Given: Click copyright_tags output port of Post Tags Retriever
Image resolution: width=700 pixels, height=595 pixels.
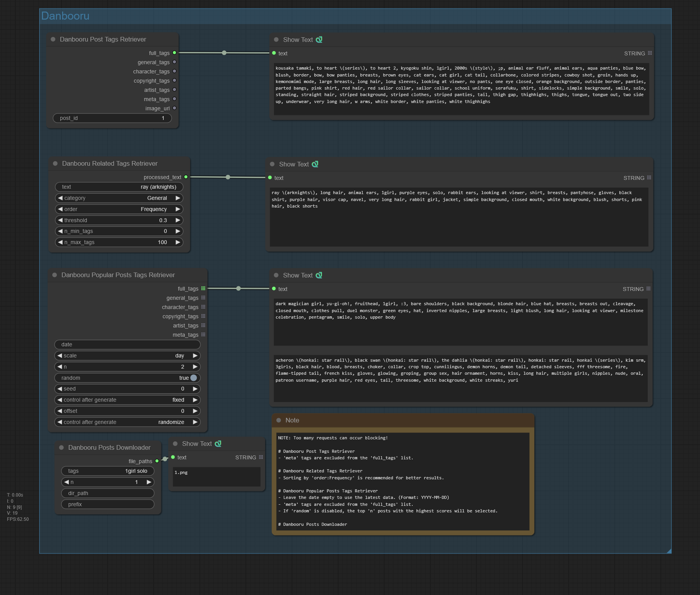Looking at the screenshot, I should tap(174, 80).
